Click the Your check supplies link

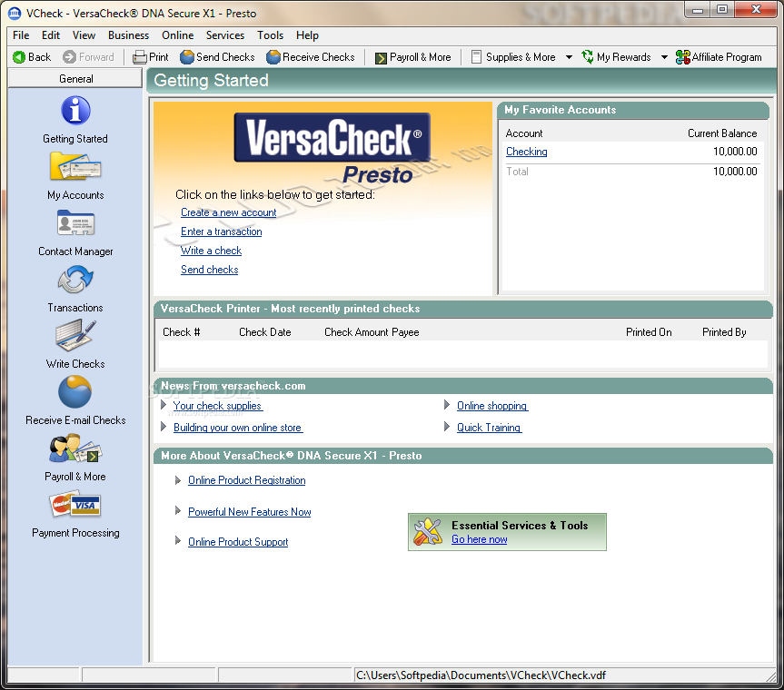(x=217, y=406)
